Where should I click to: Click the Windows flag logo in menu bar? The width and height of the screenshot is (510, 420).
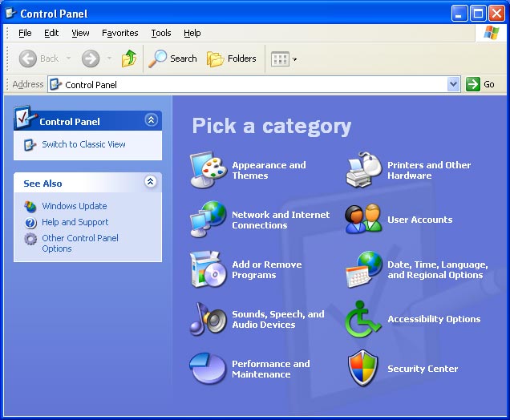[491, 33]
